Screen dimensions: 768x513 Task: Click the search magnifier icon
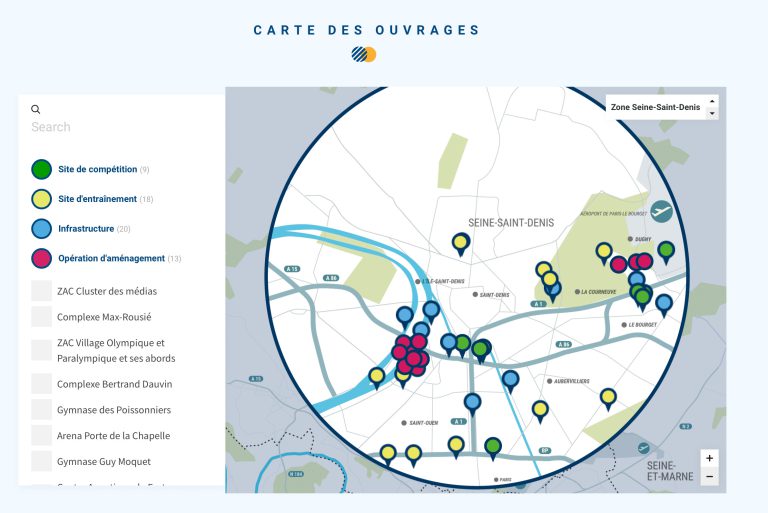pyautogui.click(x=35, y=109)
